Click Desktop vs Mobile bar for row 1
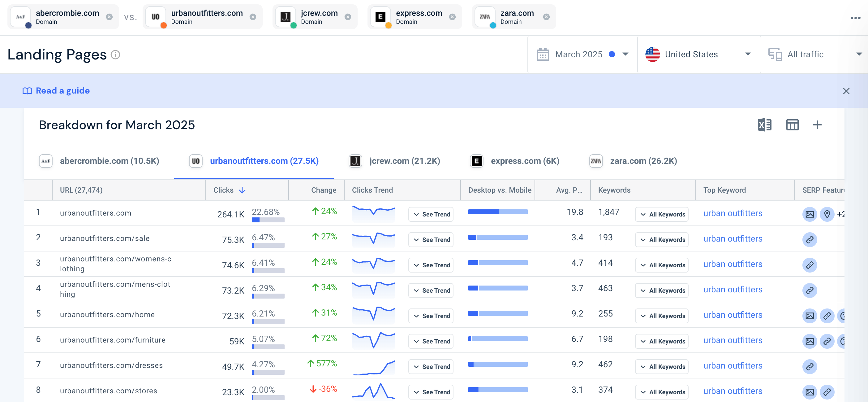 (x=498, y=212)
